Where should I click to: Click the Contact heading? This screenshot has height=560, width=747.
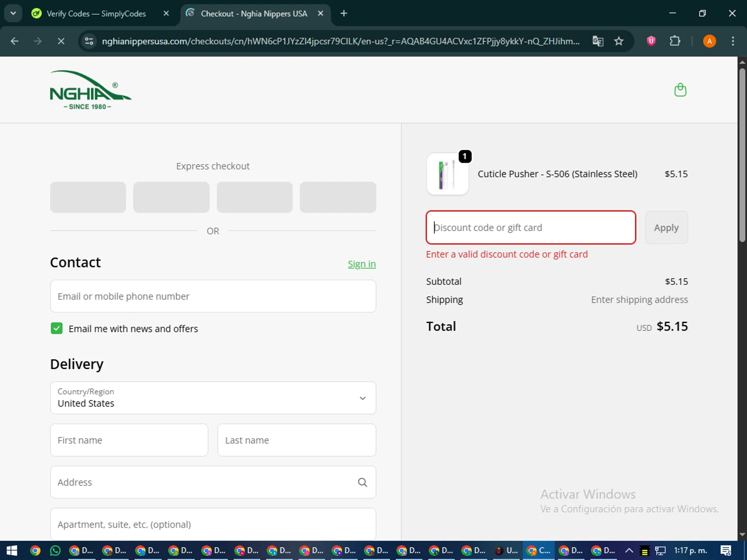75,262
